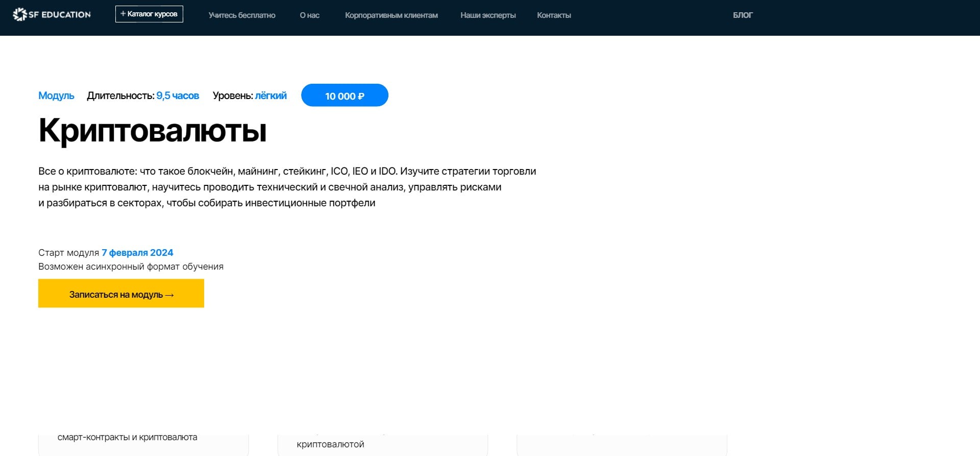Click the 9,5 часов duration text
980x456 pixels.
178,95
